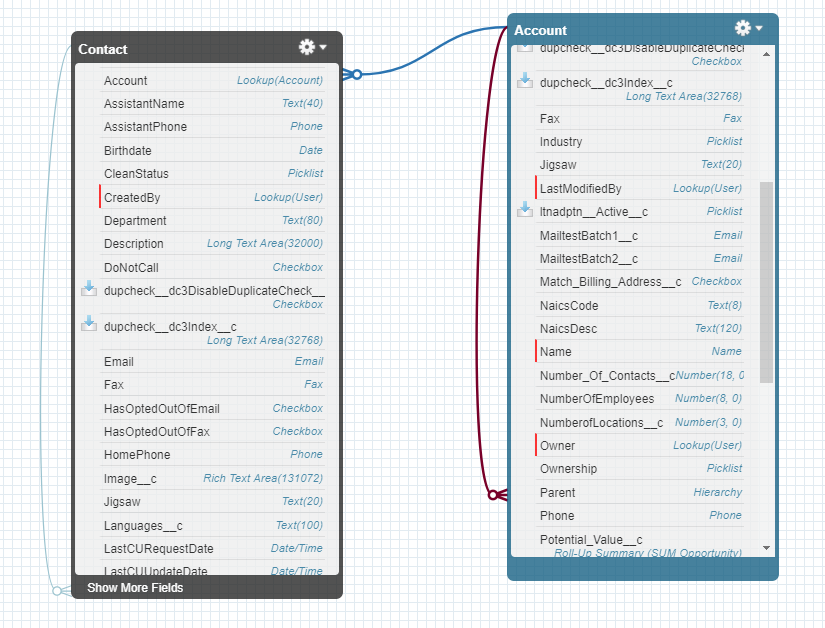Screen dimensions: 825x628
Task: Select the Fax field in Account
Action: [640, 118]
